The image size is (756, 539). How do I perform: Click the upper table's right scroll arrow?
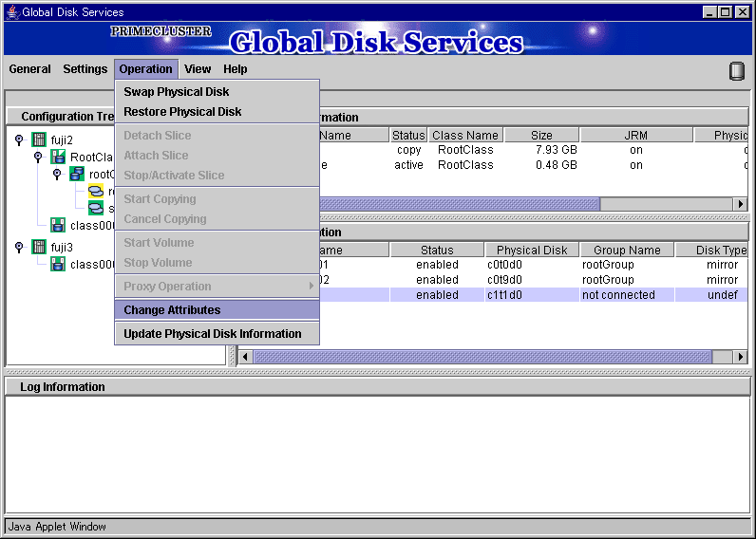741,204
